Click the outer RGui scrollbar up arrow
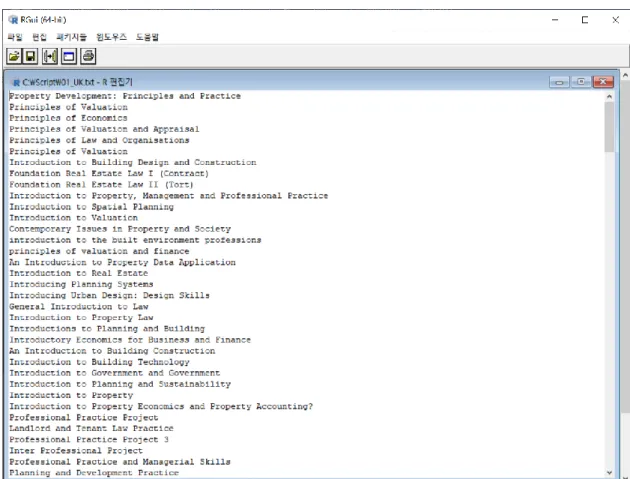This screenshot has width=630, height=479. [625, 75]
